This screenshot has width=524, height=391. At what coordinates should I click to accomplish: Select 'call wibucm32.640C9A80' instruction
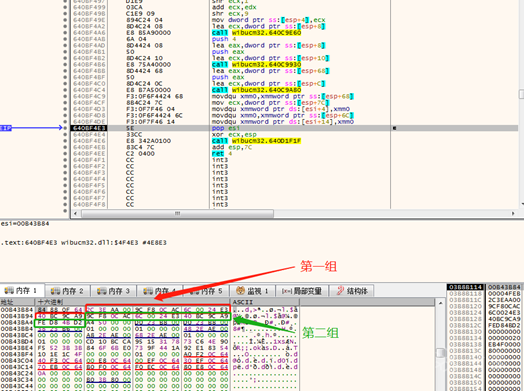pyautogui.click(x=256, y=90)
